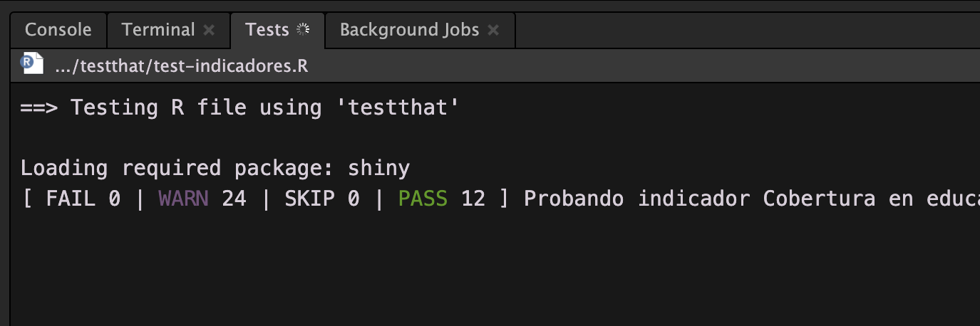Click the test-indicadores.R file path
The image size is (980, 326).
[x=181, y=66]
